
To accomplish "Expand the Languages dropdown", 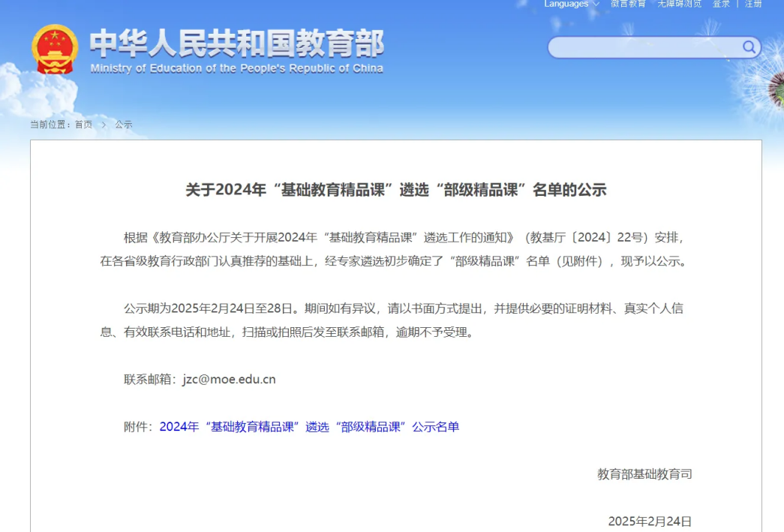I will click(571, 4).
